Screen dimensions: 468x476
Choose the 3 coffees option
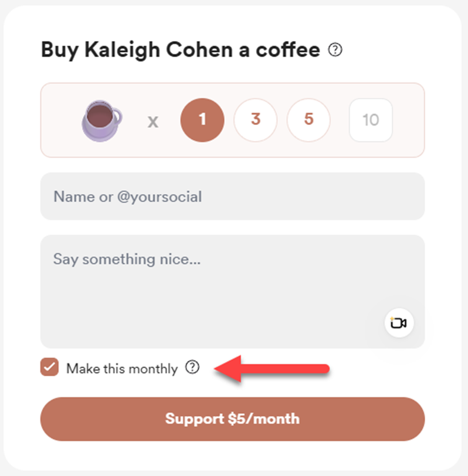(x=255, y=120)
